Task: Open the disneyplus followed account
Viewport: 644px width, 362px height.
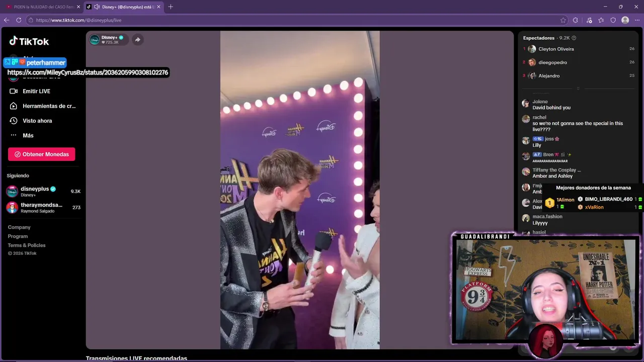Action: [43, 192]
